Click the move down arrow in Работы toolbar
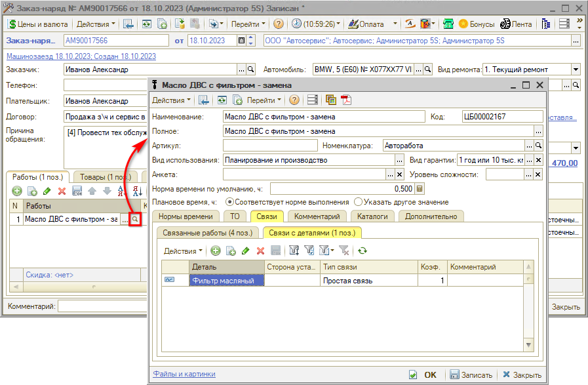 (x=108, y=191)
